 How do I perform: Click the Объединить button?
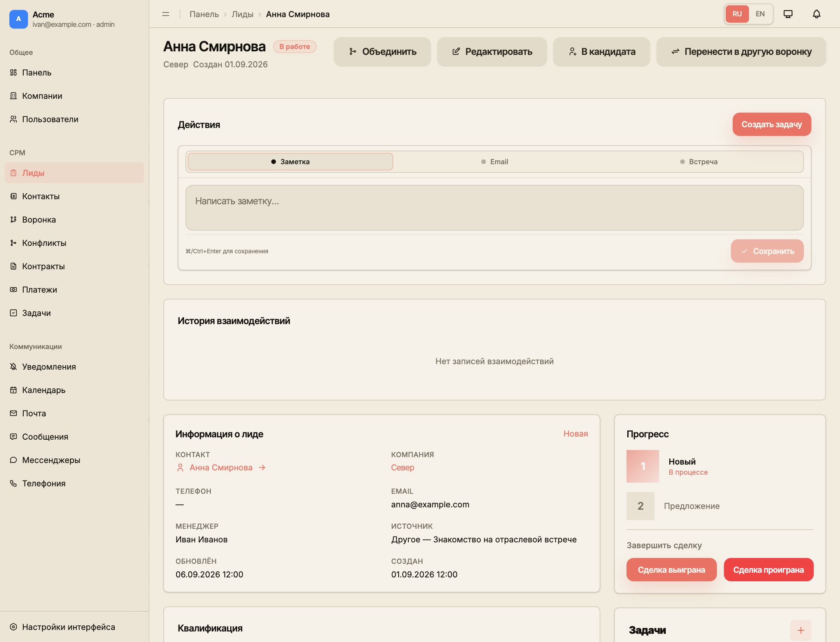pos(382,51)
